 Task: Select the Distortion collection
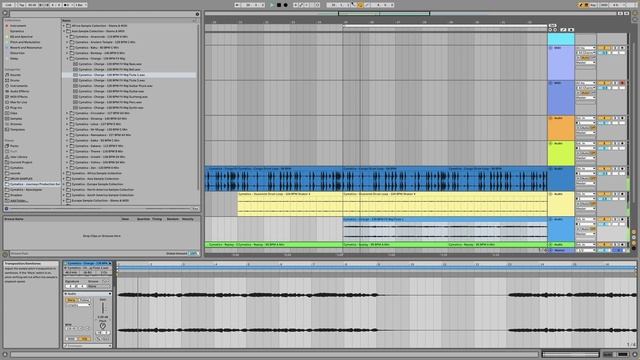point(17,53)
